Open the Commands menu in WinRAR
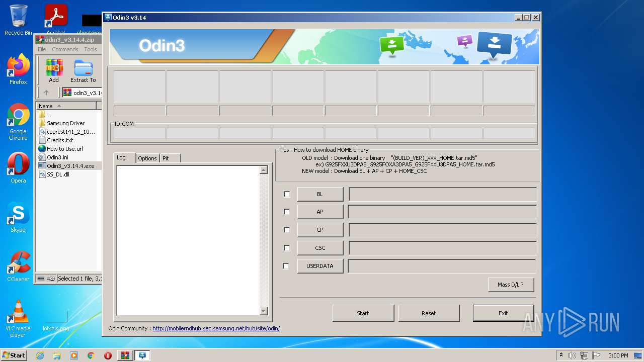Image resolution: width=644 pixels, height=362 pixels. 65,49
